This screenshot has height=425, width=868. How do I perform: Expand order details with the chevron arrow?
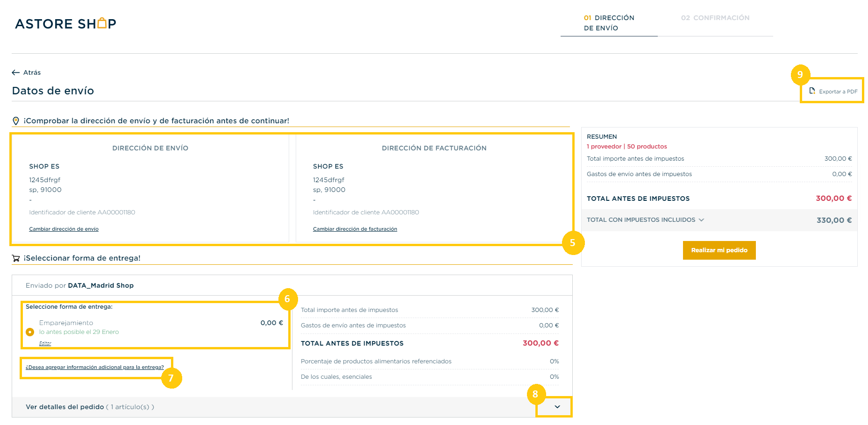click(x=557, y=407)
